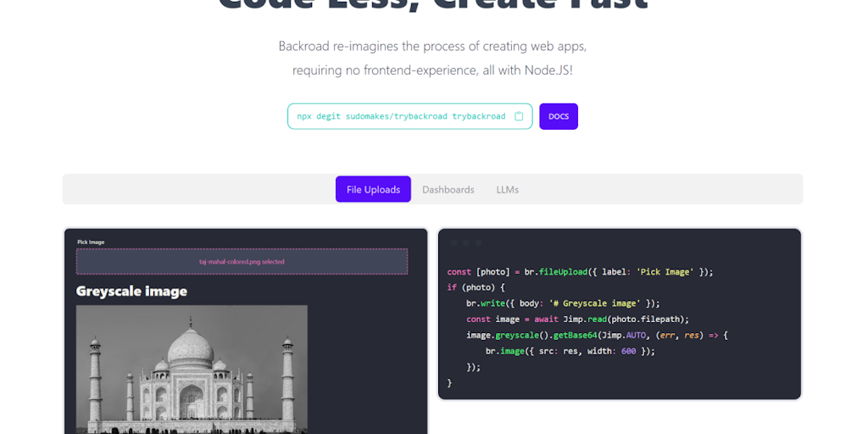
Task: Click the 'Code Less, Create Fast' headline
Action: 432,5
